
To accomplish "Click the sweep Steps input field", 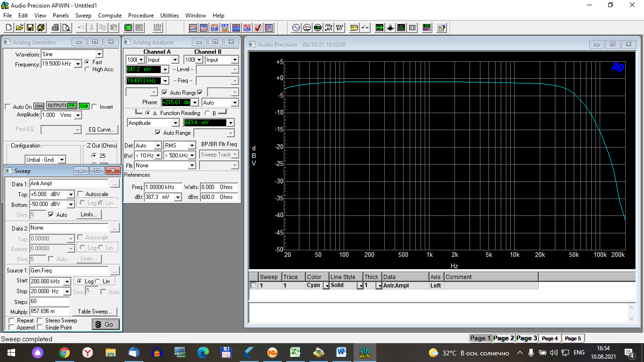I will 50,301.
